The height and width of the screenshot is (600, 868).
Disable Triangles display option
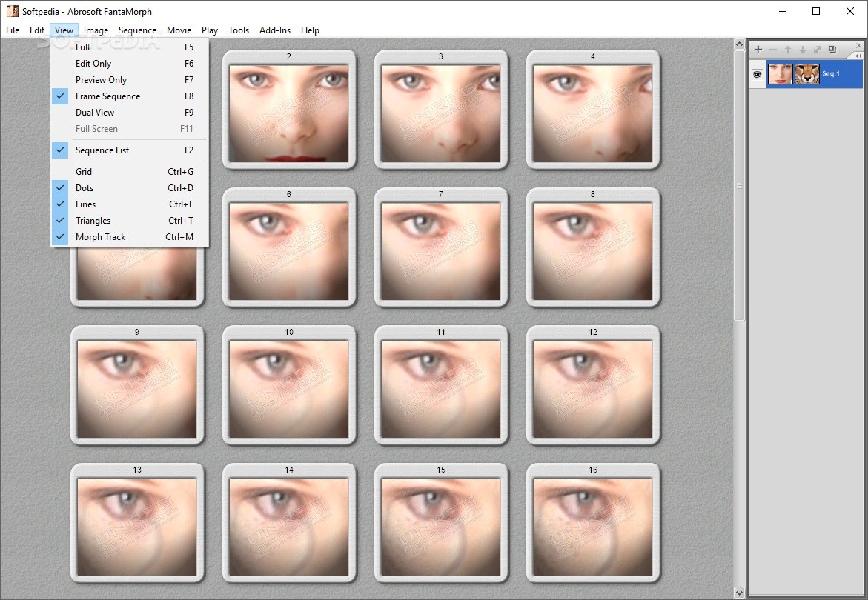tap(130, 221)
